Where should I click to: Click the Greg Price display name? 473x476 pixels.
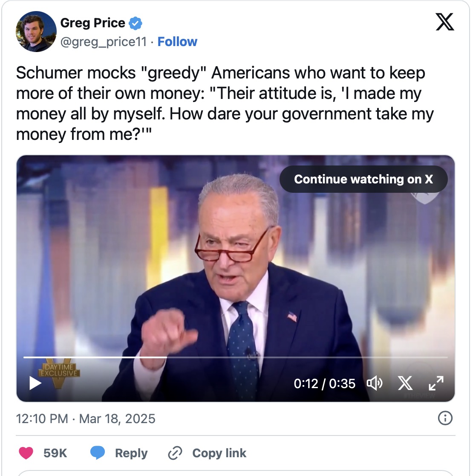pyautogui.click(x=93, y=23)
